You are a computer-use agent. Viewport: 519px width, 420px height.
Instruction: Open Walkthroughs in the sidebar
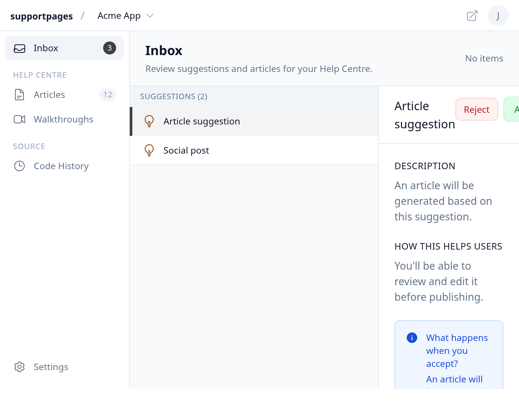click(65, 119)
